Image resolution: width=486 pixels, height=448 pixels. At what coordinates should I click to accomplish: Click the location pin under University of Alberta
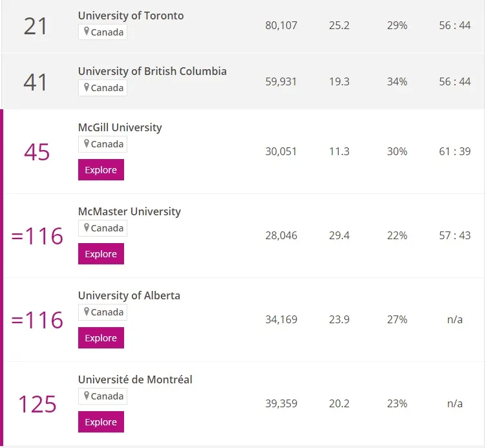[x=87, y=312]
